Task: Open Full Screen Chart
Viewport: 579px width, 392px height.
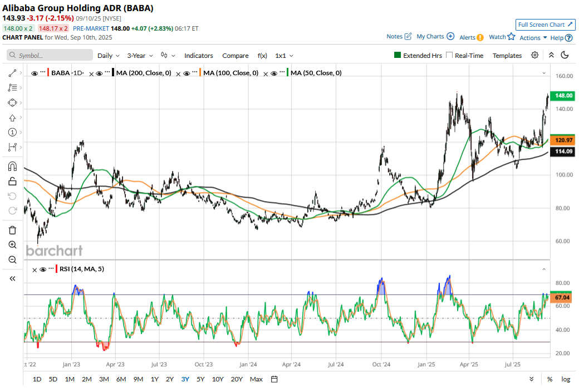Action: (x=546, y=24)
